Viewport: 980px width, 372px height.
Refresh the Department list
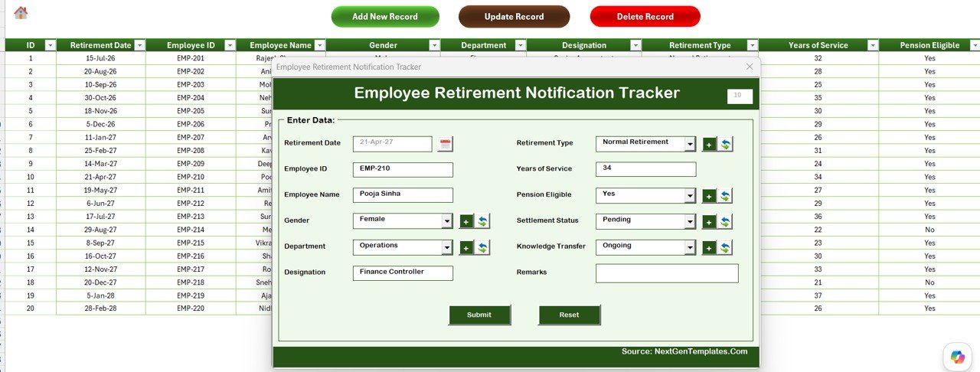482,248
